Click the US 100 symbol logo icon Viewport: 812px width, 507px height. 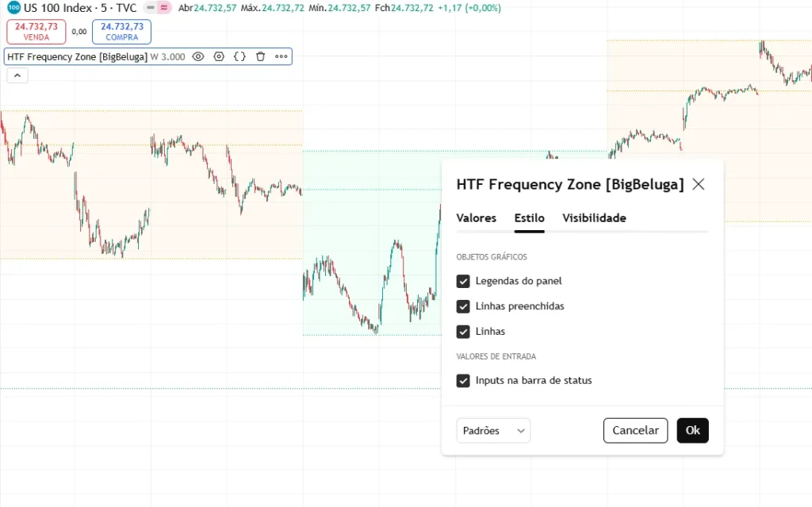point(13,8)
